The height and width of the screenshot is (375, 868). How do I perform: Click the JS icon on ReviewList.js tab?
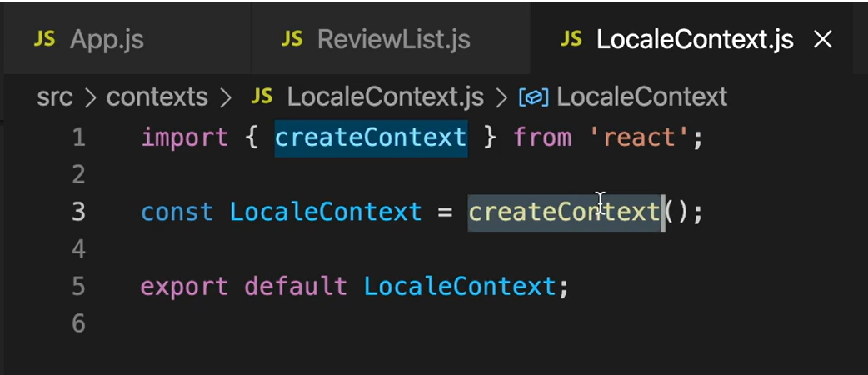pos(292,39)
